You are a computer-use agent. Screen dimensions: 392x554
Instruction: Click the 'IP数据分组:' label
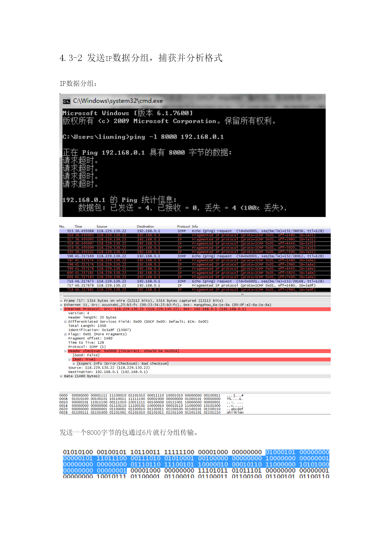coord(78,84)
